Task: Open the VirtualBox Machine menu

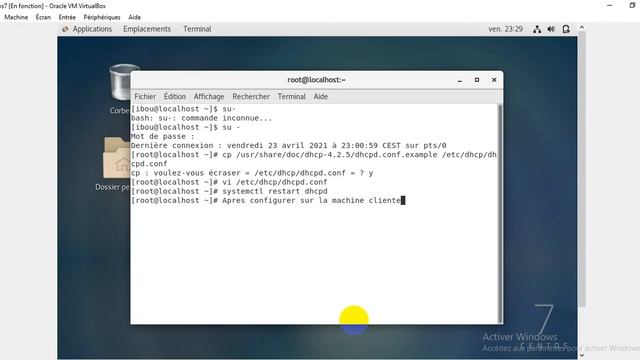Action: [16, 17]
